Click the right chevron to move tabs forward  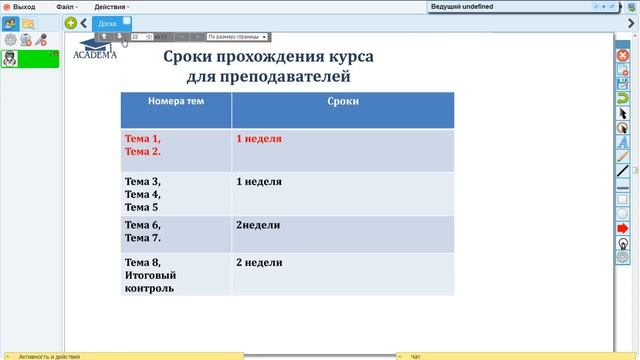(x=631, y=23)
